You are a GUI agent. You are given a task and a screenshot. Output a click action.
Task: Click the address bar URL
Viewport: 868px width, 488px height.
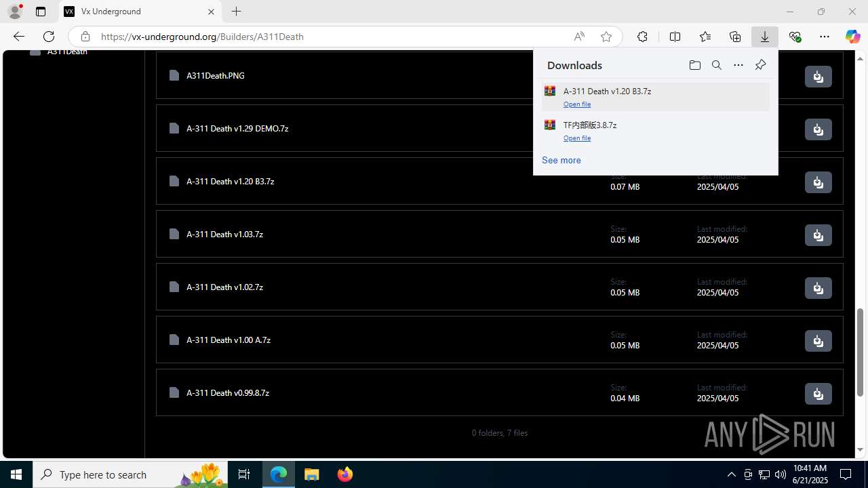[x=202, y=37]
